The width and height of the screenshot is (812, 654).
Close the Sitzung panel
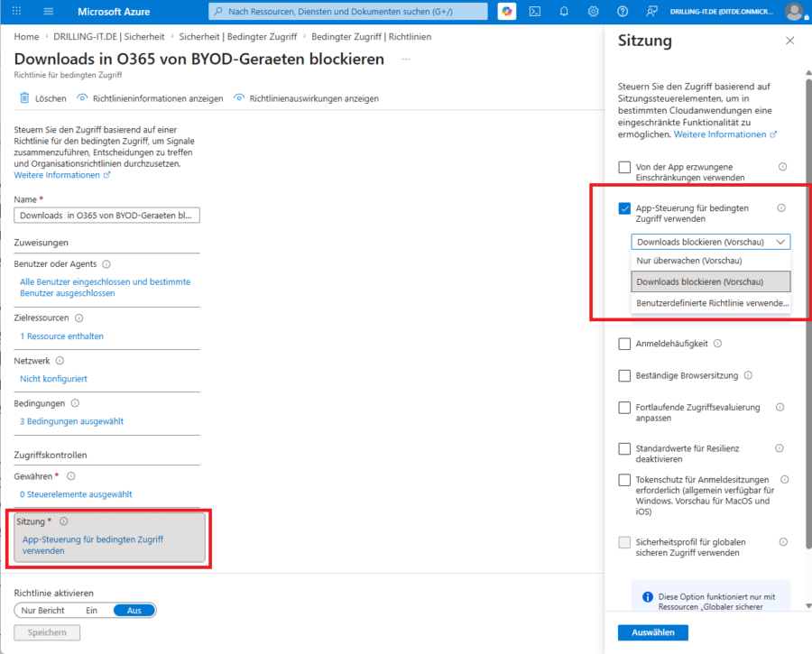[x=789, y=41]
